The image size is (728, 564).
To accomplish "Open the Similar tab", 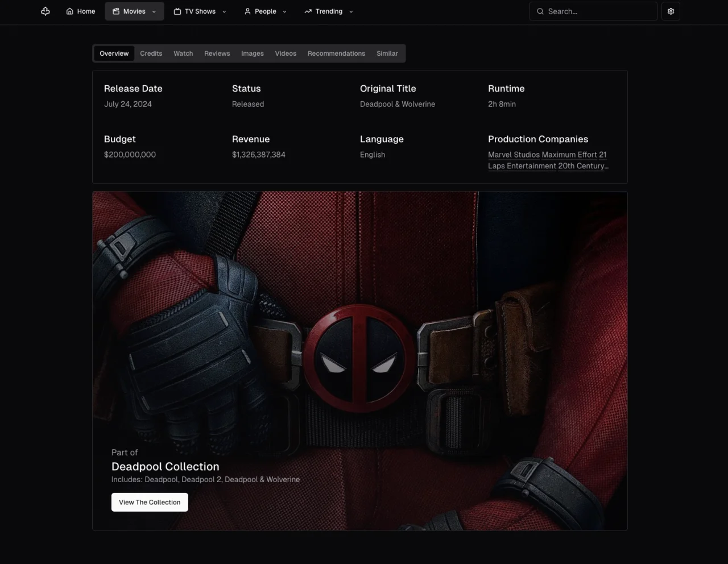I will [387, 53].
